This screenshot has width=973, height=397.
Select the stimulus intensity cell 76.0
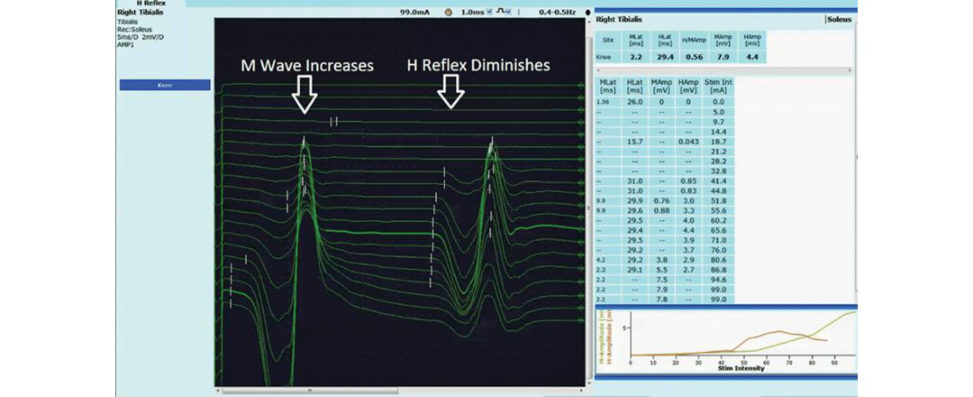point(719,250)
